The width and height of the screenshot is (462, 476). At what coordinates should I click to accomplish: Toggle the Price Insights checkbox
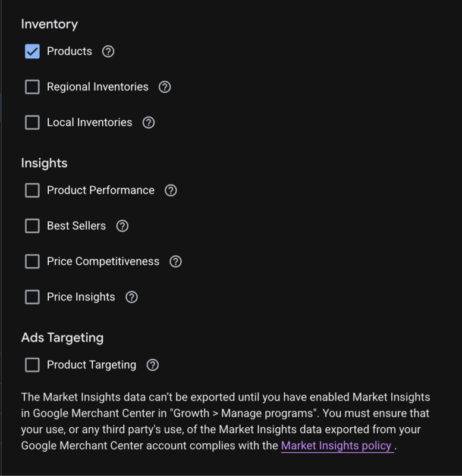32,297
